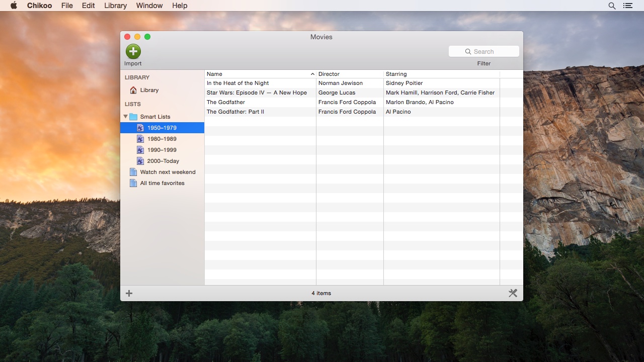Click the 2000–Today smart list icon
Viewport: 644px width, 362px height.
coord(140,161)
